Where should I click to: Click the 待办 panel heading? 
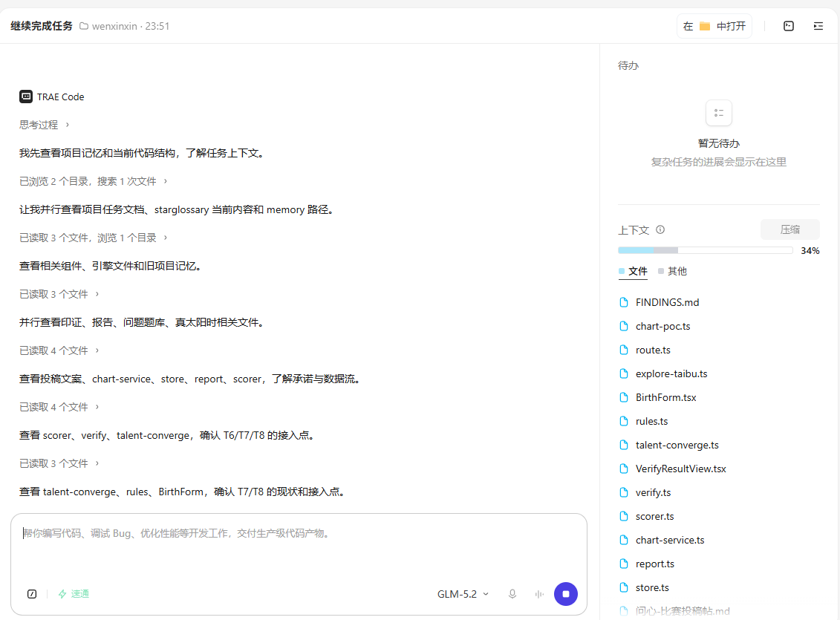[628, 65]
